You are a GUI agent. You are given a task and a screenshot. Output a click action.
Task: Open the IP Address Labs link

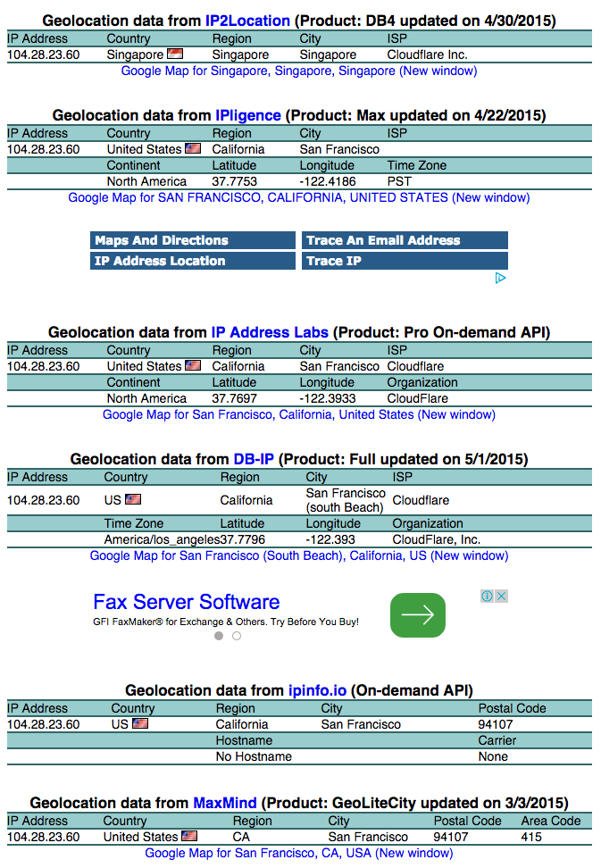(x=270, y=332)
